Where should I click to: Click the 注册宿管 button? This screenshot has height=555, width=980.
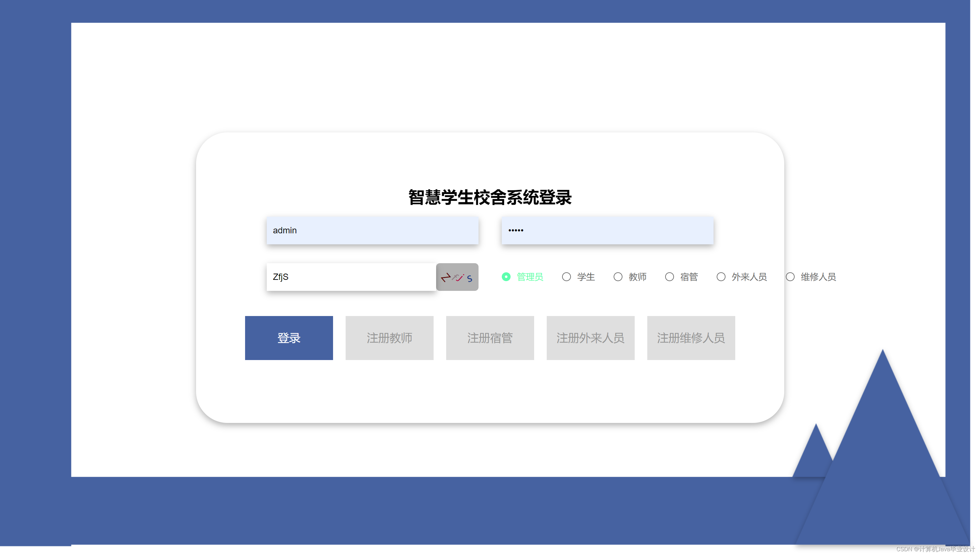click(x=490, y=338)
